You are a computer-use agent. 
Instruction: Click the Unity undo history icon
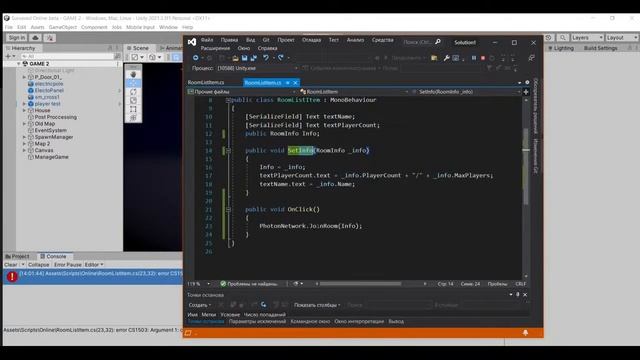point(549,38)
